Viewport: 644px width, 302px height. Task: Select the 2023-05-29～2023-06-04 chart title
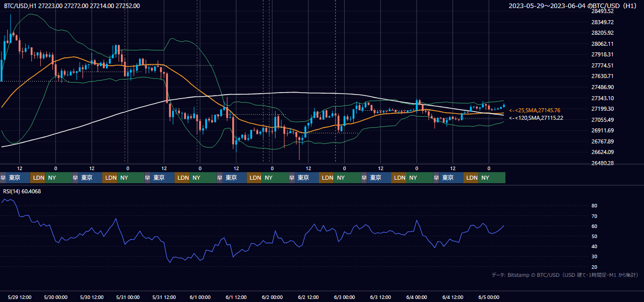click(573, 6)
